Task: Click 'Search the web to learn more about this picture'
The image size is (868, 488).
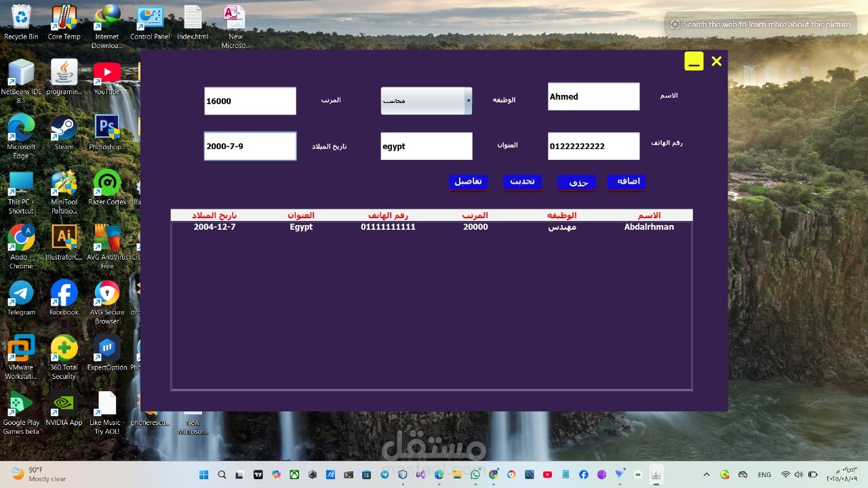Action: (x=760, y=24)
